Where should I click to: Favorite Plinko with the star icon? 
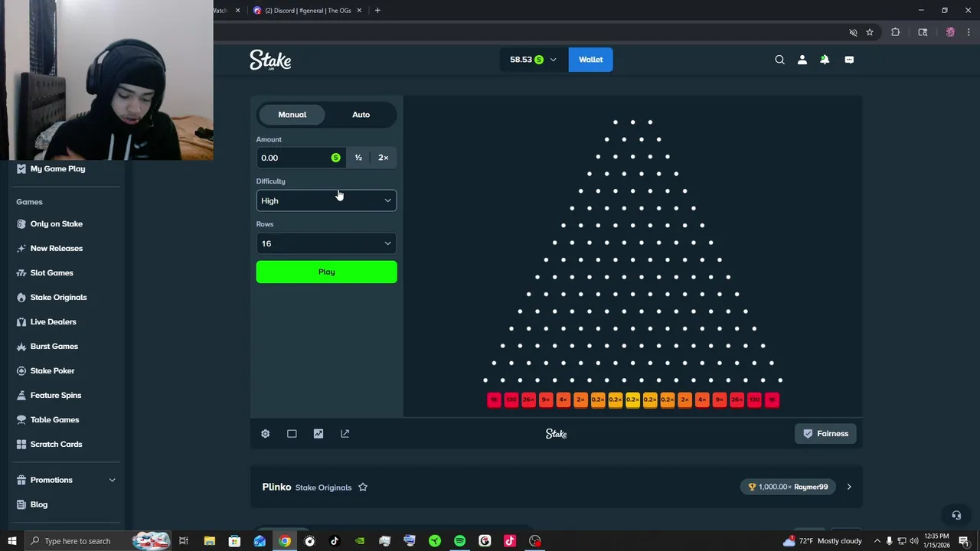(363, 487)
